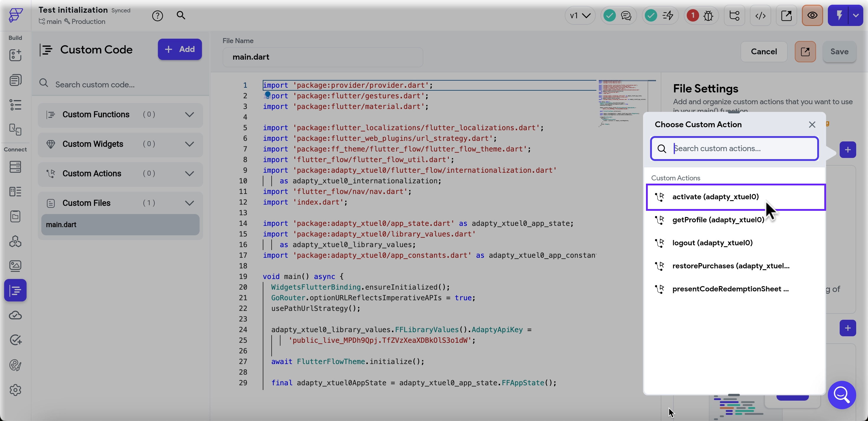Click the Add custom code button
868x421 pixels.
click(180, 49)
